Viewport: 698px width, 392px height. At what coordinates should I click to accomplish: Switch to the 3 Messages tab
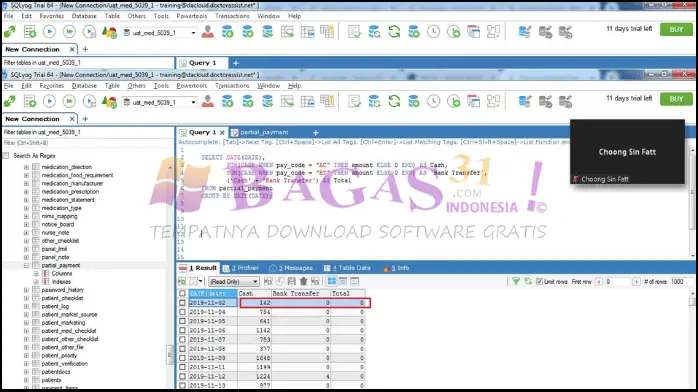coord(291,268)
